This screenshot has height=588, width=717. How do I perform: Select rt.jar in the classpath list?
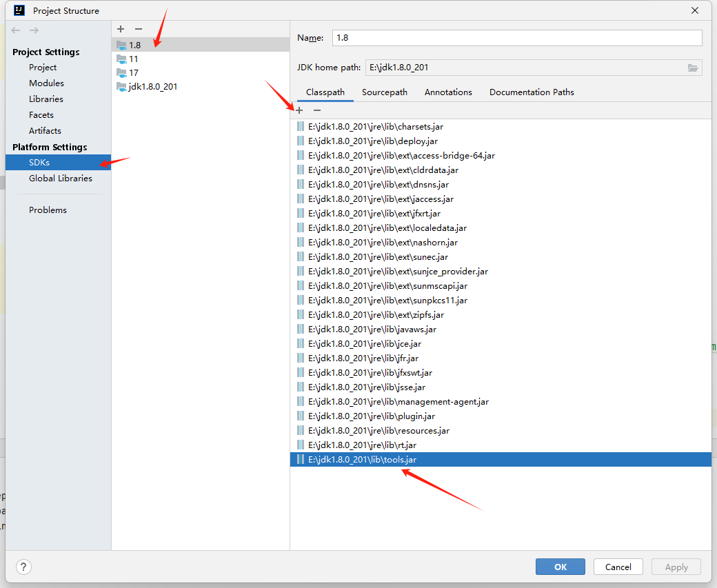click(362, 445)
